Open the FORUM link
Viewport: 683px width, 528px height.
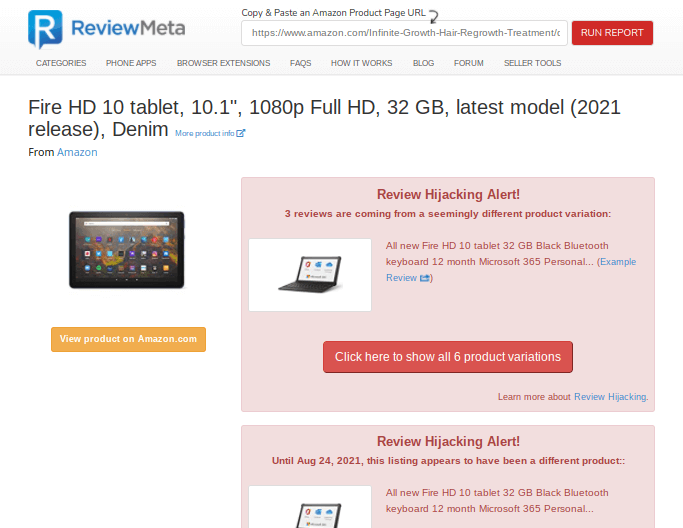point(469,63)
